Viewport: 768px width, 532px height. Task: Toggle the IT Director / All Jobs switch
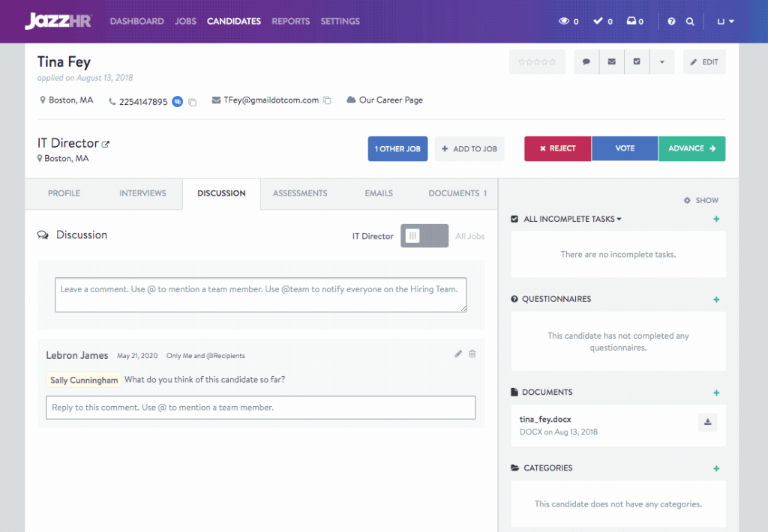click(424, 236)
